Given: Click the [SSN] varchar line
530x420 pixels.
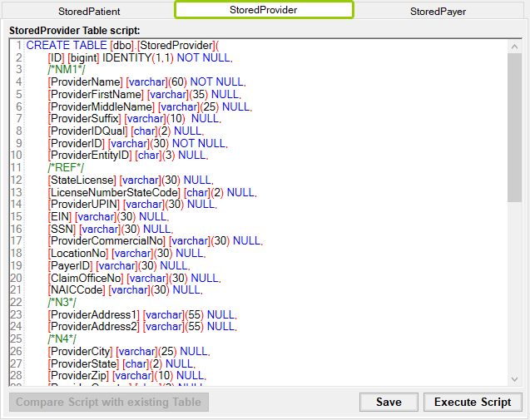Looking at the screenshot, I should [x=111, y=229].
